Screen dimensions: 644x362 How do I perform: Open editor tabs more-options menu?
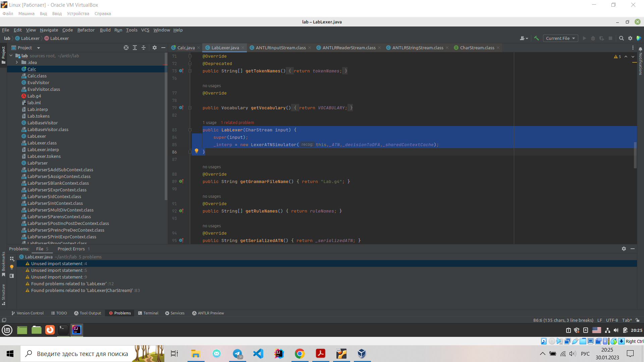633,48
